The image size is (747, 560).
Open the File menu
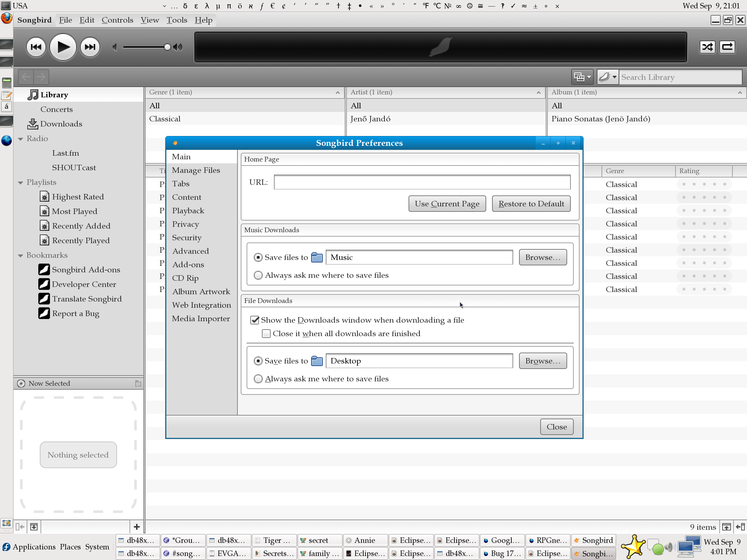(66, 20)
